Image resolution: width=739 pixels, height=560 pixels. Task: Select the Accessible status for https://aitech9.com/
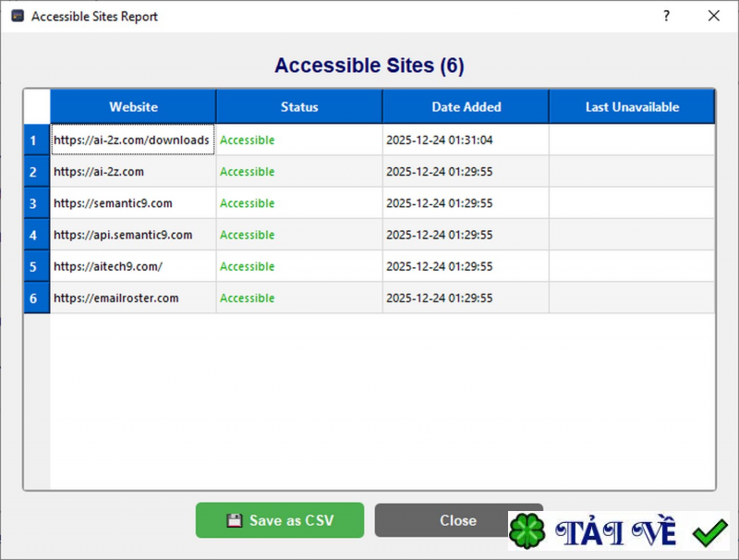248,266
